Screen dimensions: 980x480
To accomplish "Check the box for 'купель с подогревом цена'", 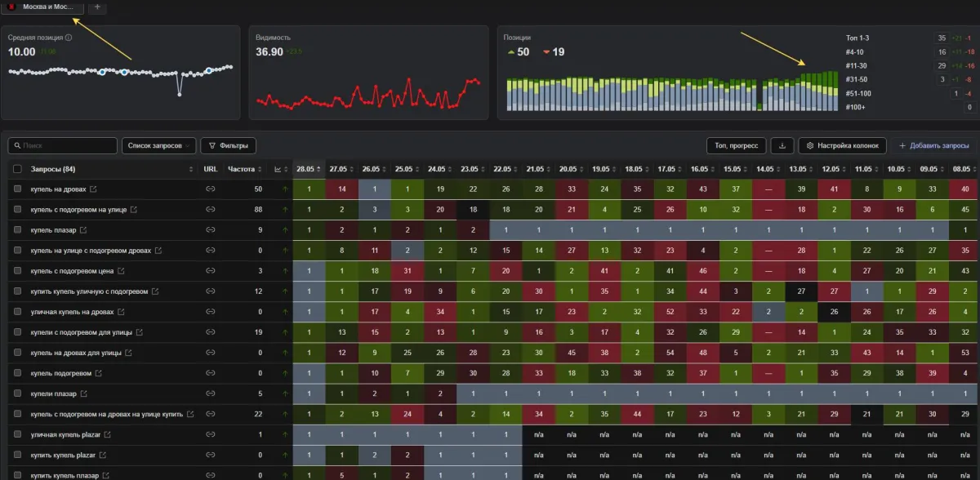I will tap(17, 271).
